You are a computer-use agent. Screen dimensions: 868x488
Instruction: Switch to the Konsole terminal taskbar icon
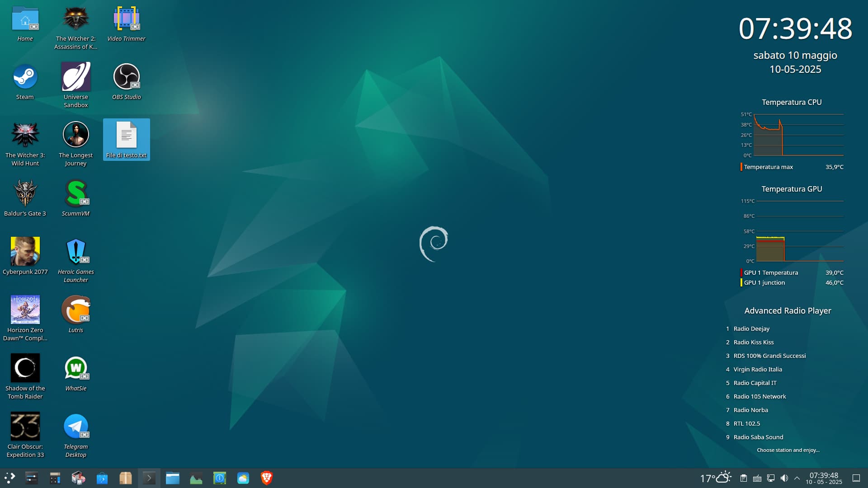coord(149,478)
